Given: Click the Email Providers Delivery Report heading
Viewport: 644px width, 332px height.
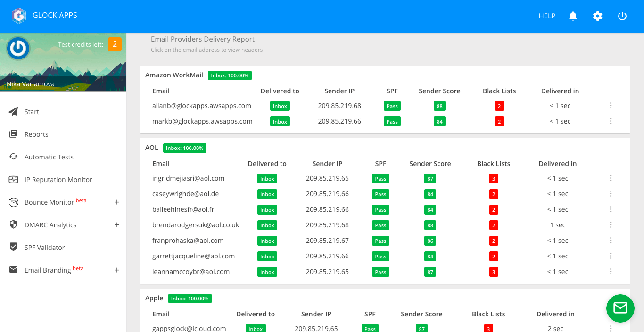Looking at the screenshot, I should coord(203,39).
